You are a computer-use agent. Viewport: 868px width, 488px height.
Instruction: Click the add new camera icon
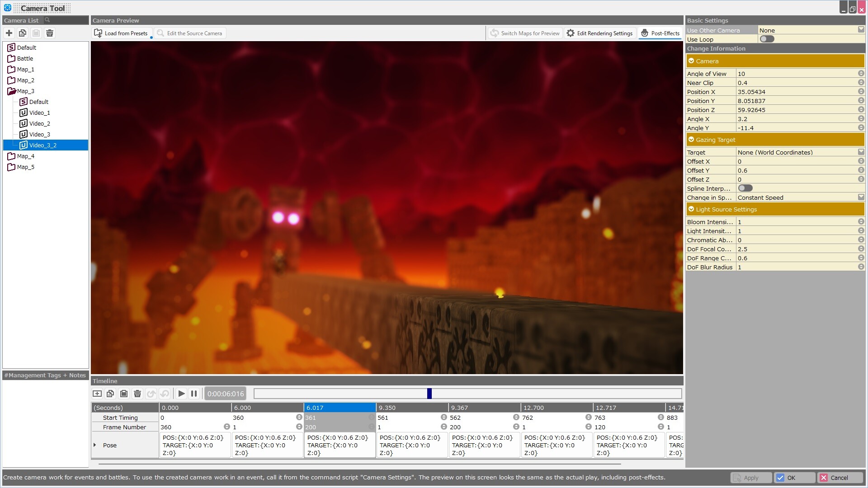(9, 33)
